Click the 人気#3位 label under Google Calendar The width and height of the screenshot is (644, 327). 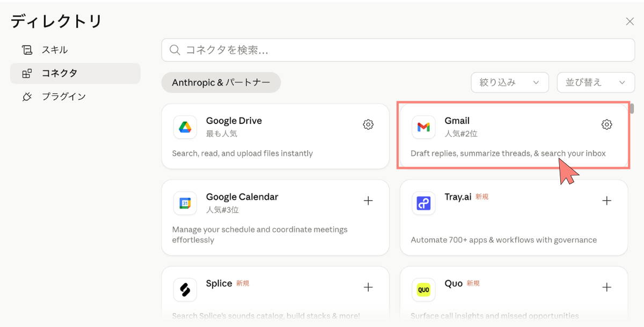tap(222, 210)
